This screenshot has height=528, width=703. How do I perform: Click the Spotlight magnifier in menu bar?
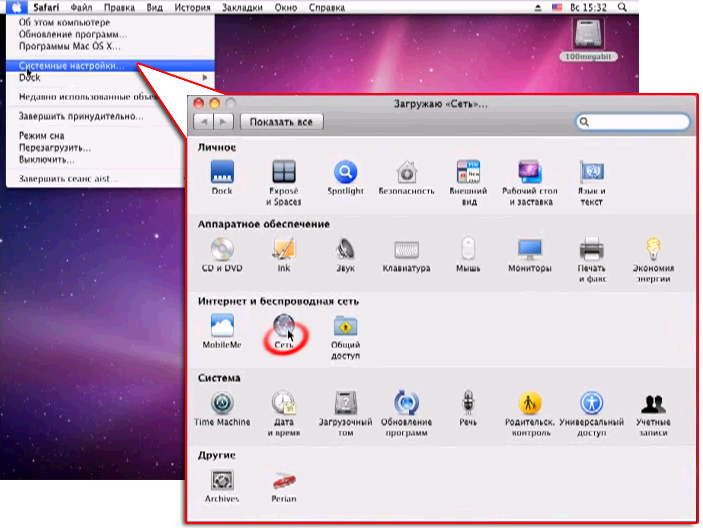(622, 7)
